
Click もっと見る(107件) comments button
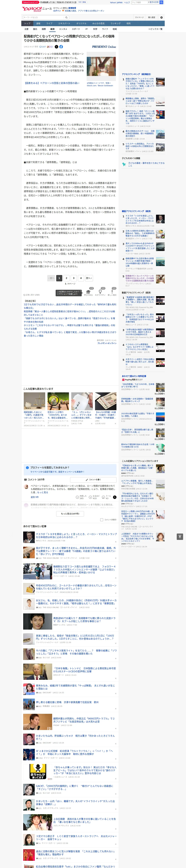(x=70, y=514)
